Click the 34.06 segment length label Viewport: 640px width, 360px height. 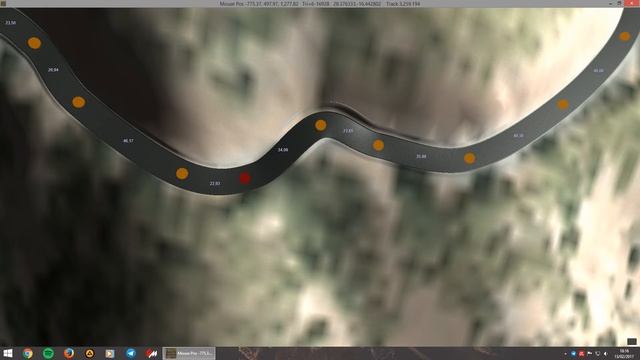pyautogui.click(x=283, y=150)
